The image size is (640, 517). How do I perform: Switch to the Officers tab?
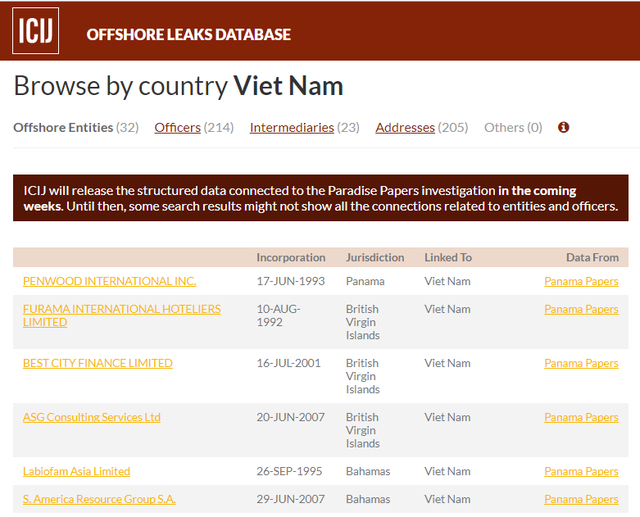click(193, 128)
